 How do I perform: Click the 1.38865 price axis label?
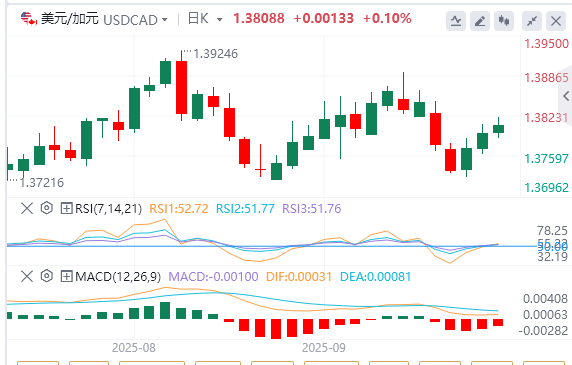[546, 78]
